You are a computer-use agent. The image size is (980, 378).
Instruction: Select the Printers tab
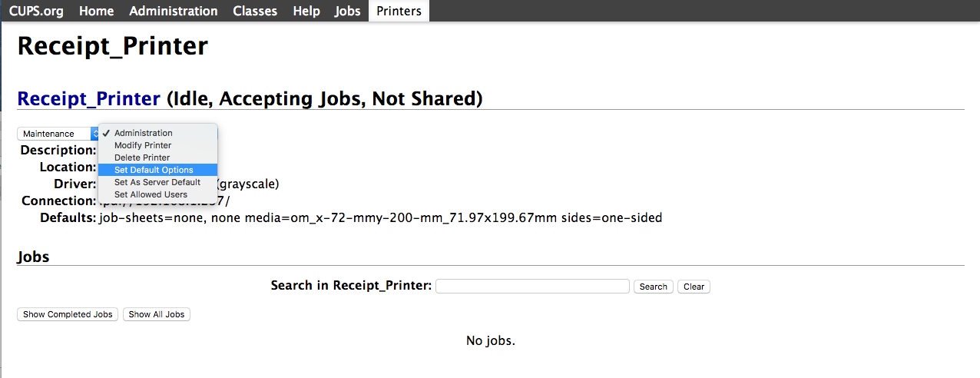tap(399, 11)
